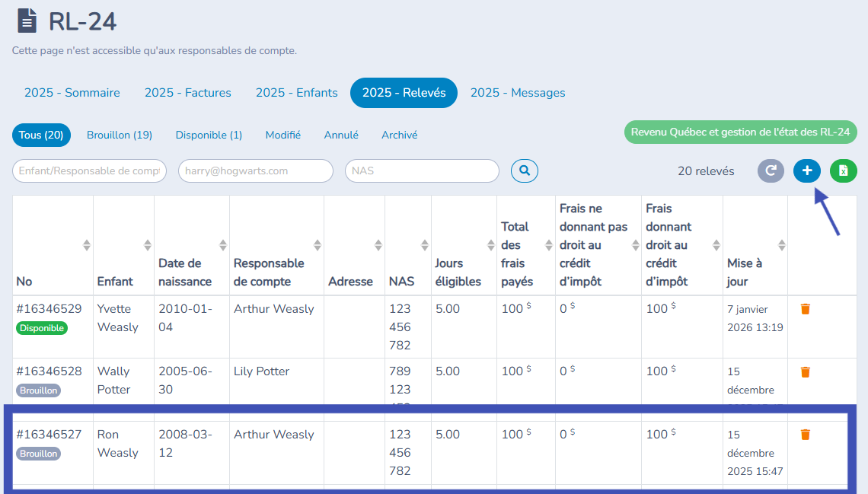Export relevés with green Excel icon

tap(844, 171)
